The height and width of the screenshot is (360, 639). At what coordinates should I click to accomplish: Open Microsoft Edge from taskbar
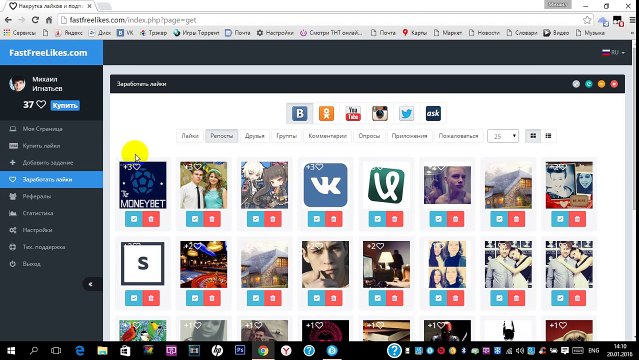tap(79, 351)
